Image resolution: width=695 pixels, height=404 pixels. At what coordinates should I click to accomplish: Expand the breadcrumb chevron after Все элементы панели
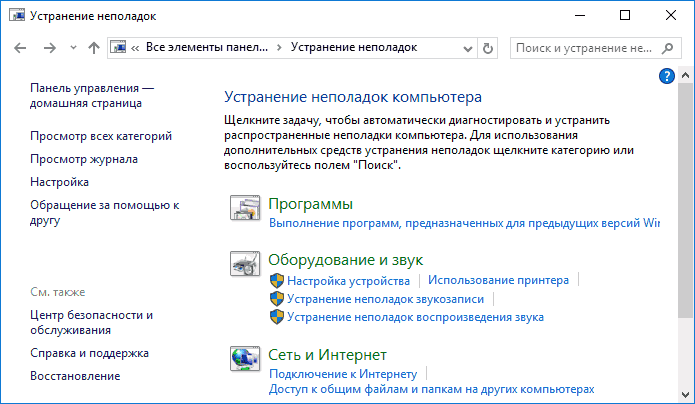click(280, 47)
